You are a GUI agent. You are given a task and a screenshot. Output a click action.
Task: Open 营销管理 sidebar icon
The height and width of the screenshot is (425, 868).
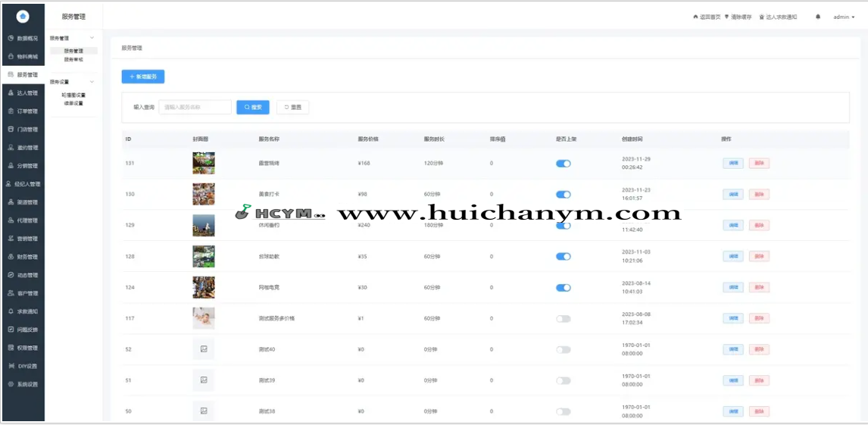pyautogui.click(x=11, y=239)
